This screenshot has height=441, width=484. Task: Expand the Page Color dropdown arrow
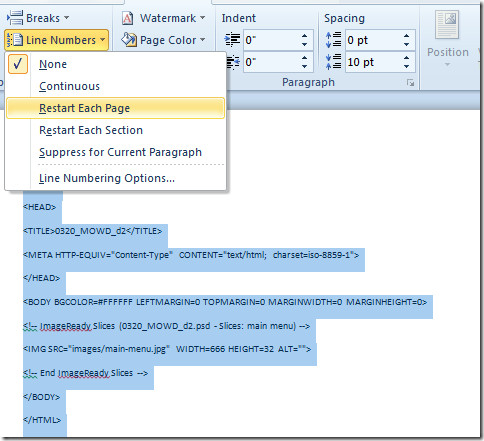point(202,39)
